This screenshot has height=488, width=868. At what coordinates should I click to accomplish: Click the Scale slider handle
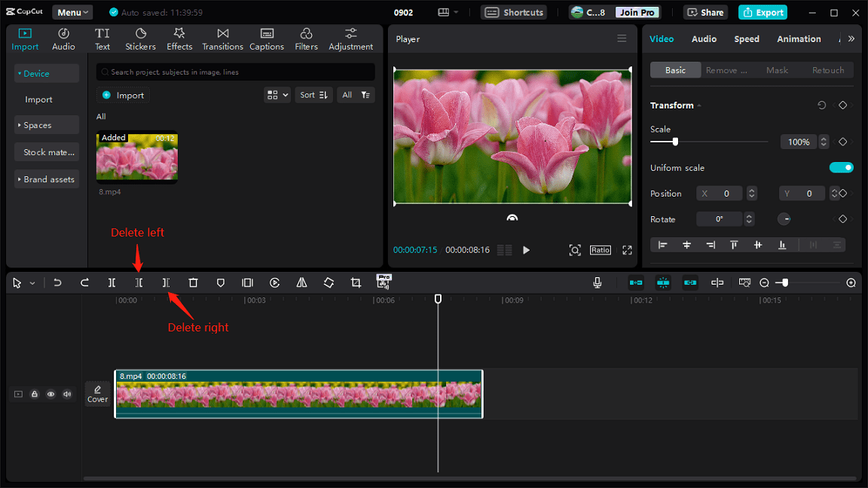tap(675, 142)
